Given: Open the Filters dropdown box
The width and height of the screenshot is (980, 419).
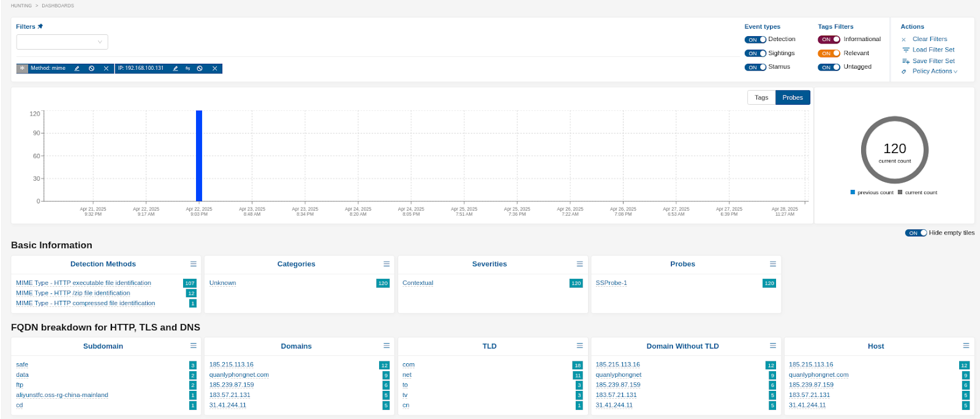Looking at the screenshot, I should [x=62, y=42].
